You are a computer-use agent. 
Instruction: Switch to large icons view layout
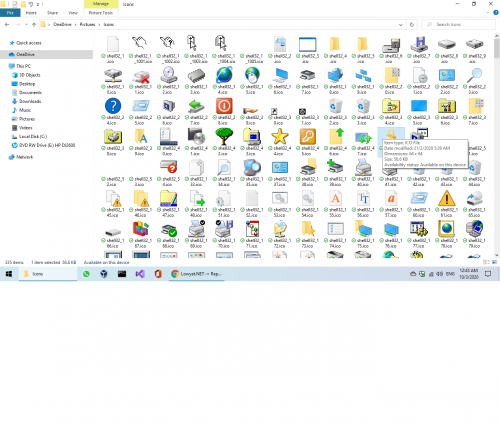(x=494, y=262)
